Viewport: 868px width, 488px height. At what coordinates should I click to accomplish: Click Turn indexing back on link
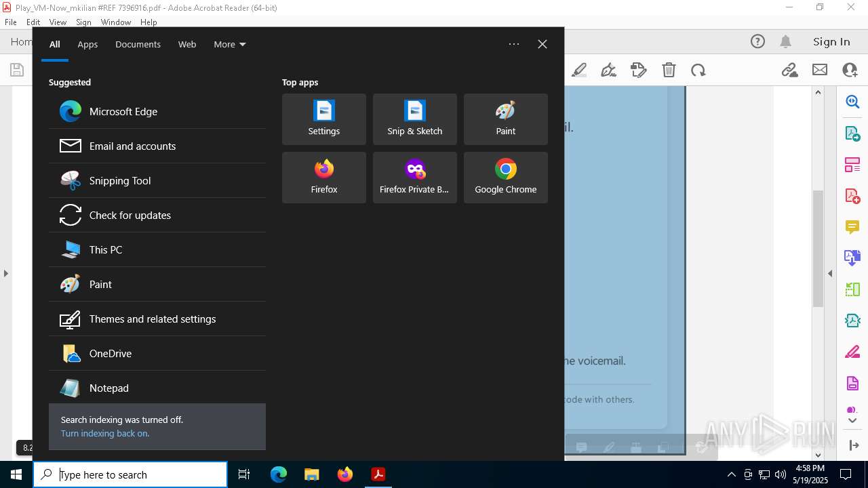pyautogui.click(x=105, y=433)
